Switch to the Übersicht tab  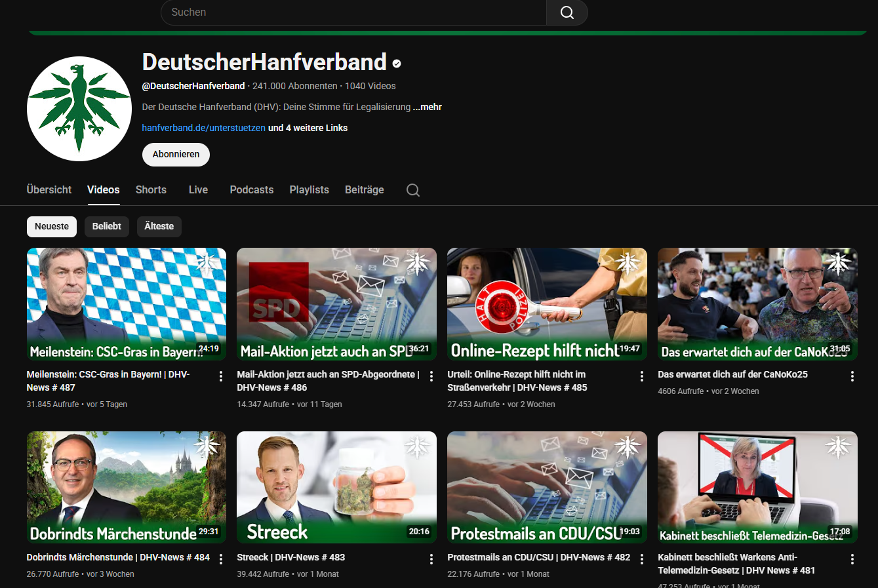[x=49, y=190]
